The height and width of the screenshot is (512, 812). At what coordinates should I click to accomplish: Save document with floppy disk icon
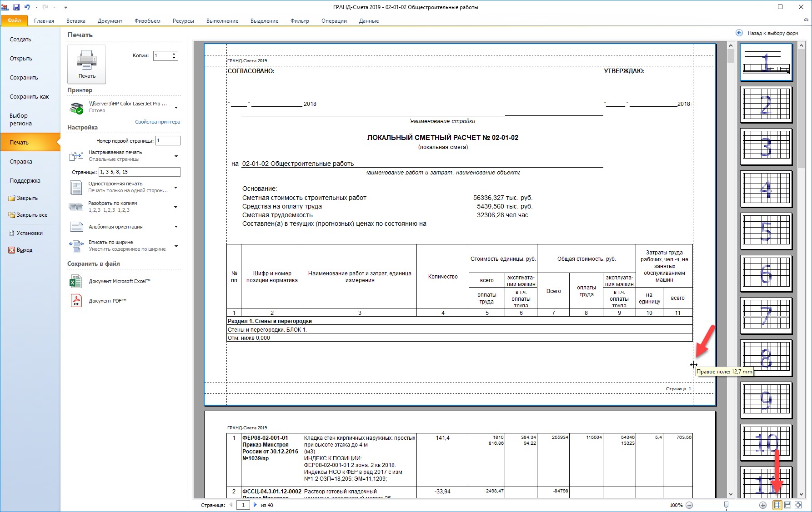[16, 7]
